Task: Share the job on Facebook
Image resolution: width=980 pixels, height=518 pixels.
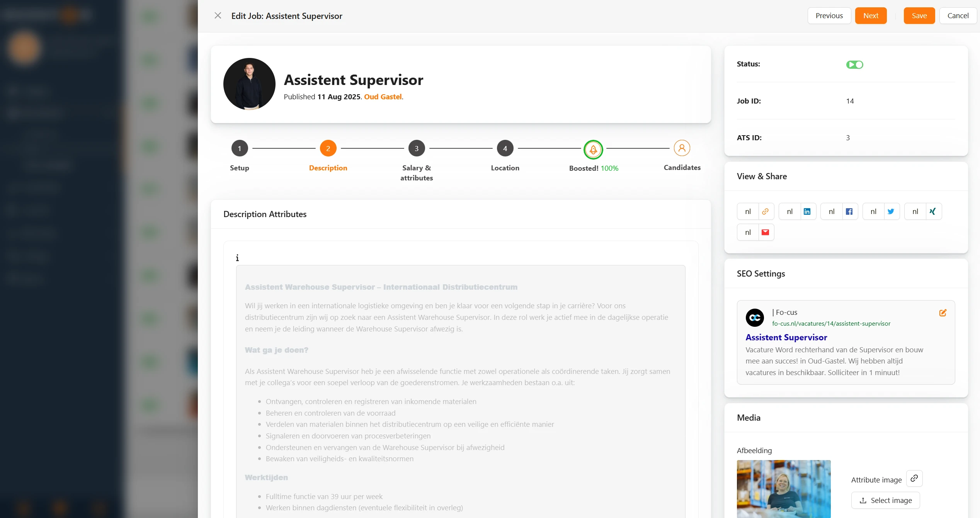Action: [x=849, y=211]
